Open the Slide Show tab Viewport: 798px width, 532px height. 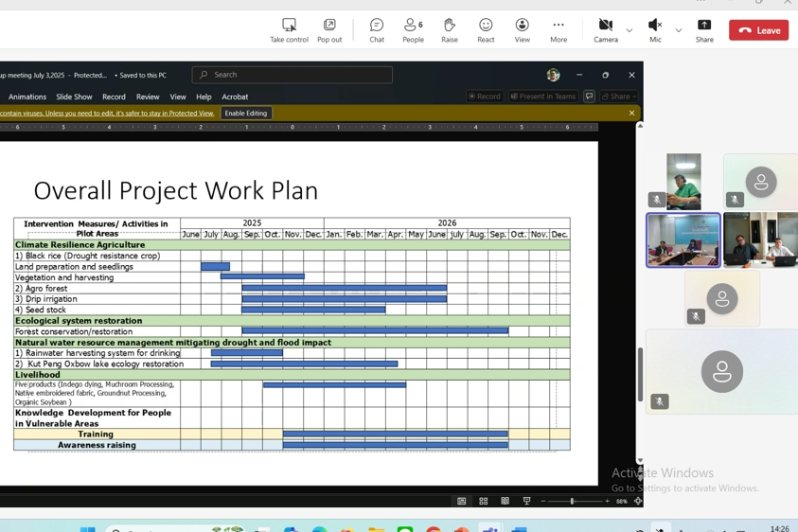(74, 97)
